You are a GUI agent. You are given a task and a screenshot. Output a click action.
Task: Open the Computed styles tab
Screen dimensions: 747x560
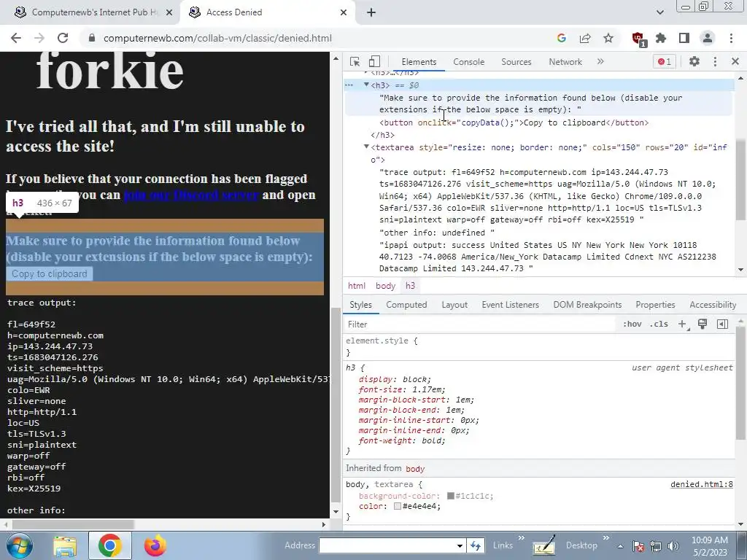click(406, 305)
